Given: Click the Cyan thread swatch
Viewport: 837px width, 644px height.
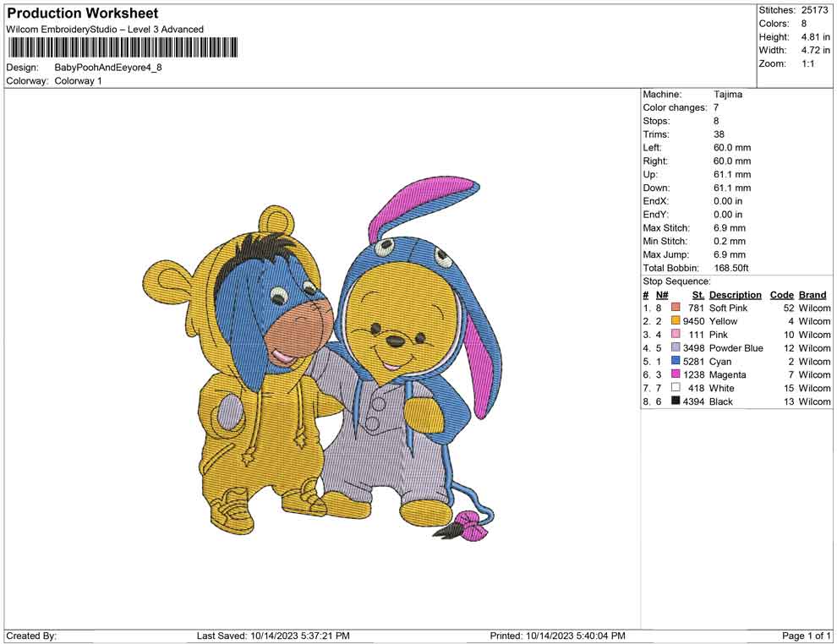Looking at the screenshot, I should [676, 362].
